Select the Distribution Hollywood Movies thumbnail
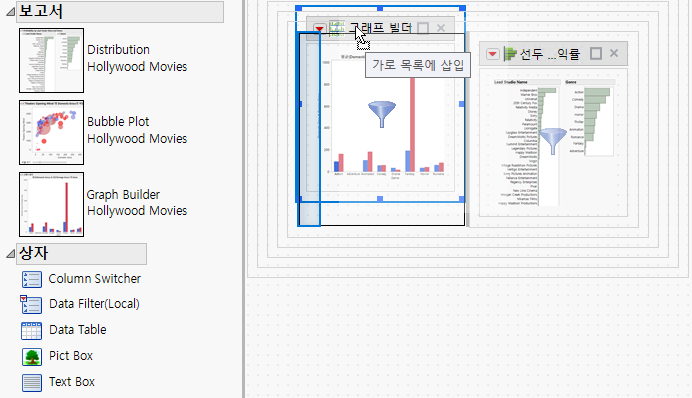 tap(51, 60)
